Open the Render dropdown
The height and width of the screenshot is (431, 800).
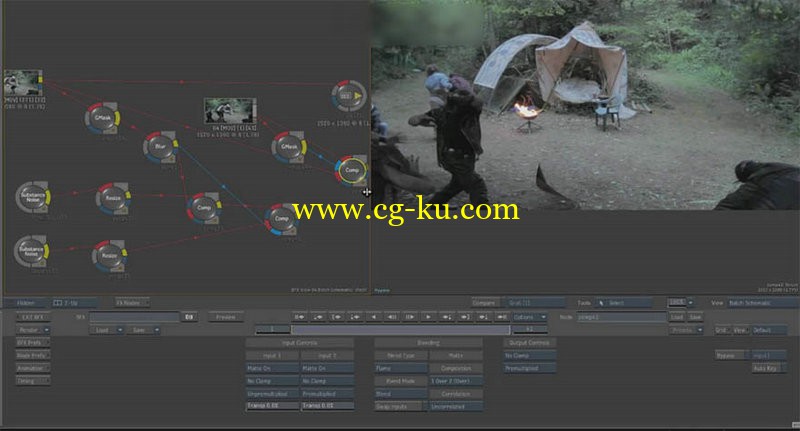tap(33, 330)
